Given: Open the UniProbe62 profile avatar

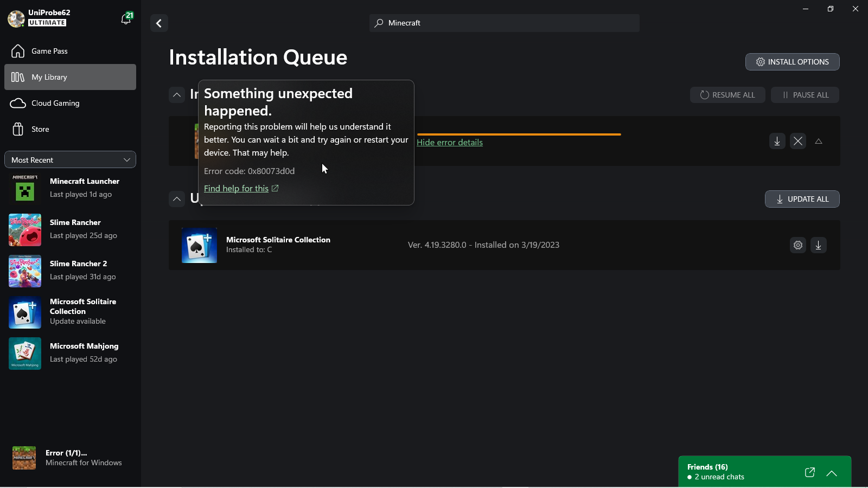Looking at the screenshot, I should [16, 18].
